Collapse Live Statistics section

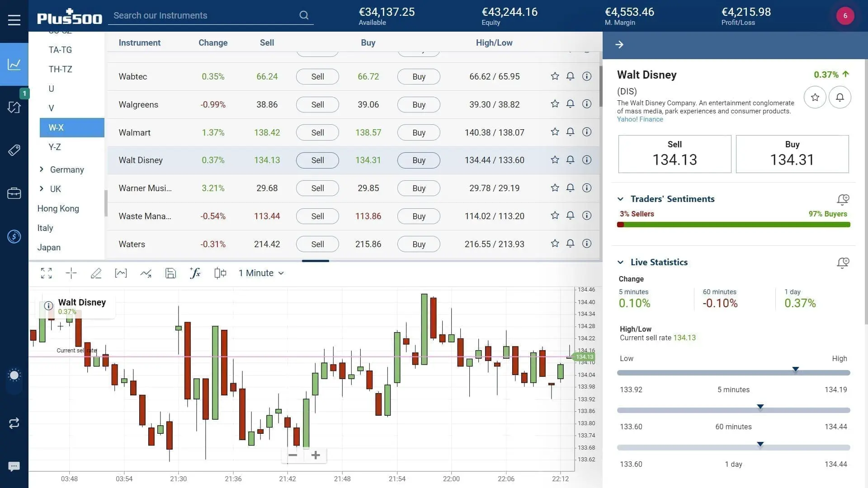[x=620, y=262]
